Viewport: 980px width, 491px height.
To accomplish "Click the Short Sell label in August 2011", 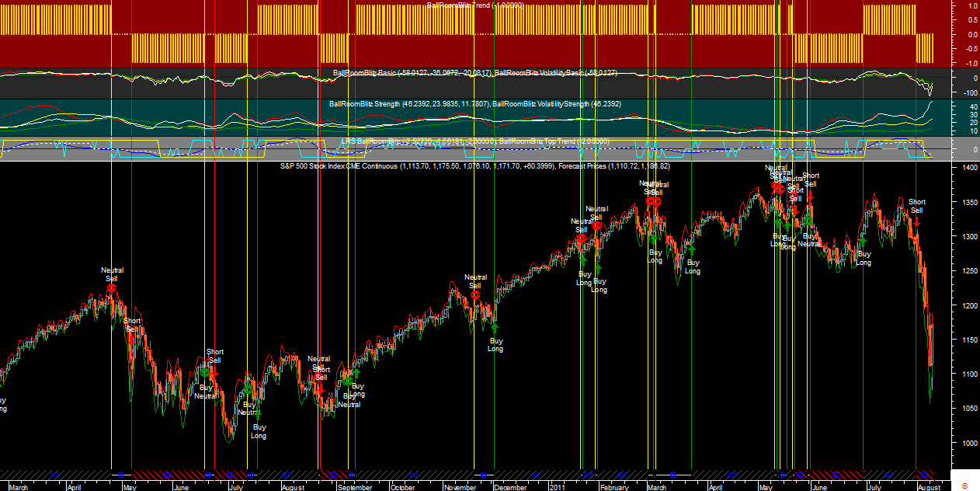I will click(916, 206).
